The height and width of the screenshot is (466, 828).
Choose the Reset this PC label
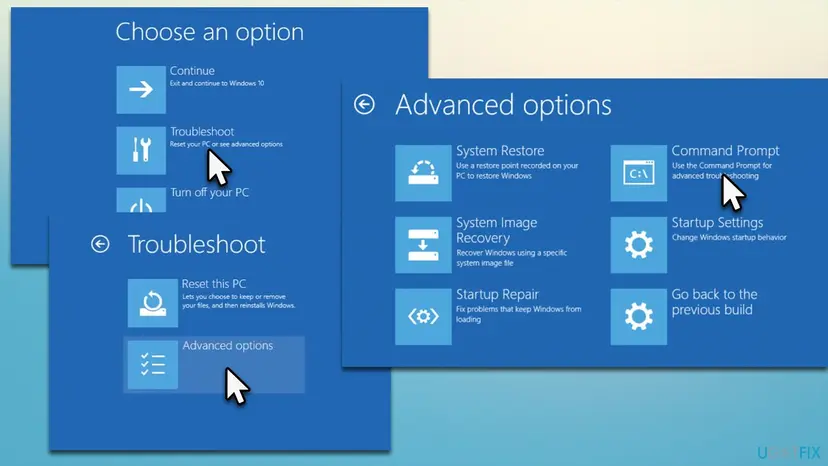pyautogui.click(x=214, y=284)
